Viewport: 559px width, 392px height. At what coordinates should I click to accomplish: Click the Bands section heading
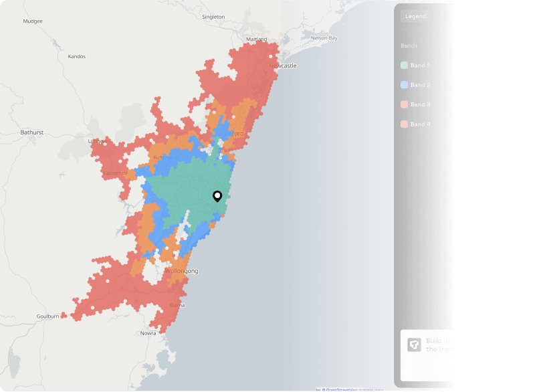409,46
